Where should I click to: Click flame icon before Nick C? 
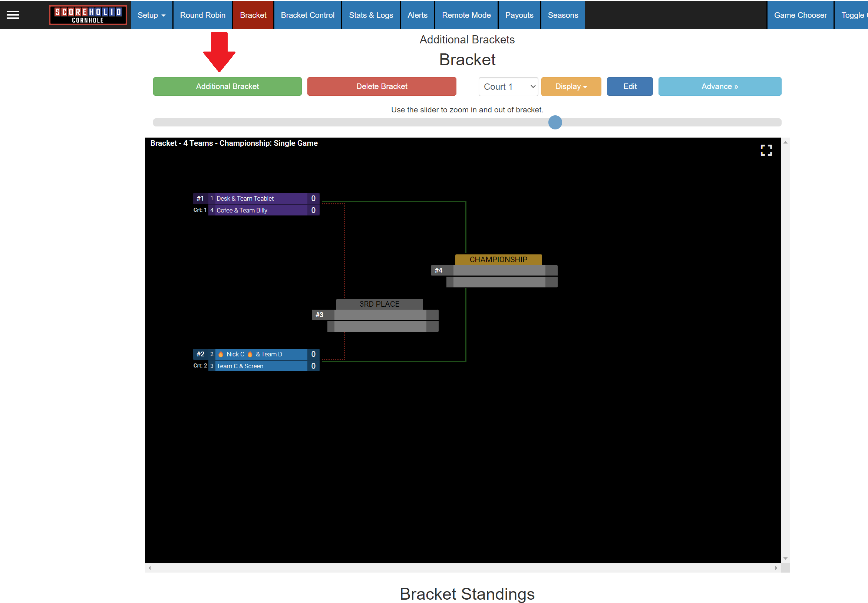click(221, 354)
